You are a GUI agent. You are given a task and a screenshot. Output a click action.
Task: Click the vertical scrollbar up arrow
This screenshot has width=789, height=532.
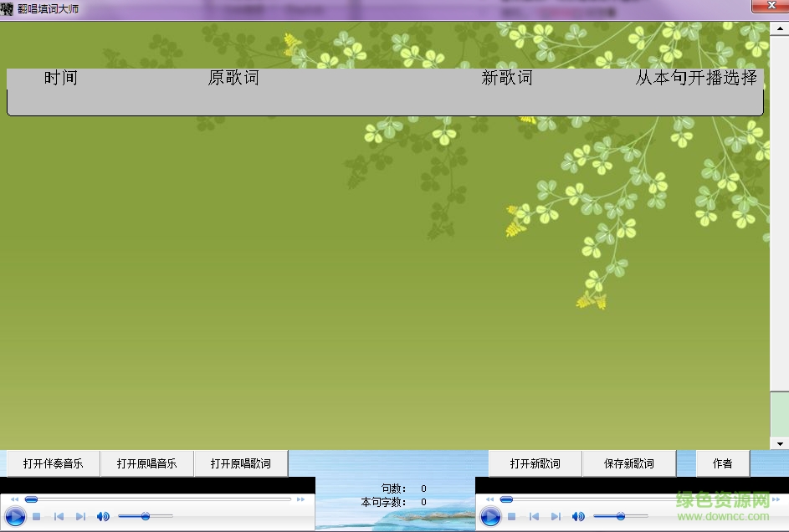pyautogui.click(x=780, y=28)
